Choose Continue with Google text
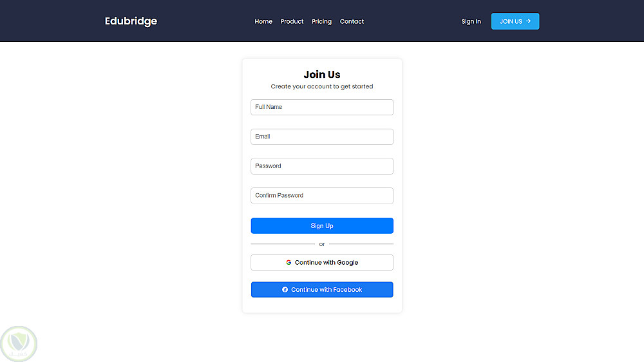 pyautogui.click(x=327, y=263)
